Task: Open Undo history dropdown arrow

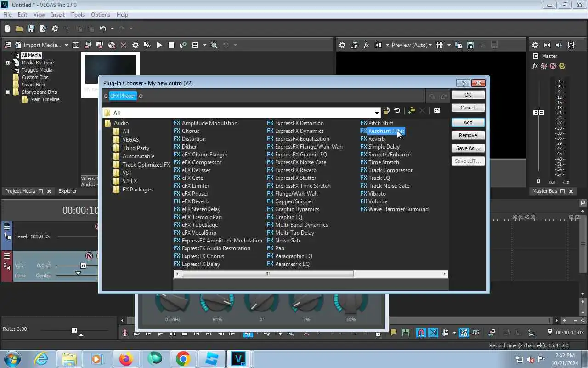Action: pos(112,29)
